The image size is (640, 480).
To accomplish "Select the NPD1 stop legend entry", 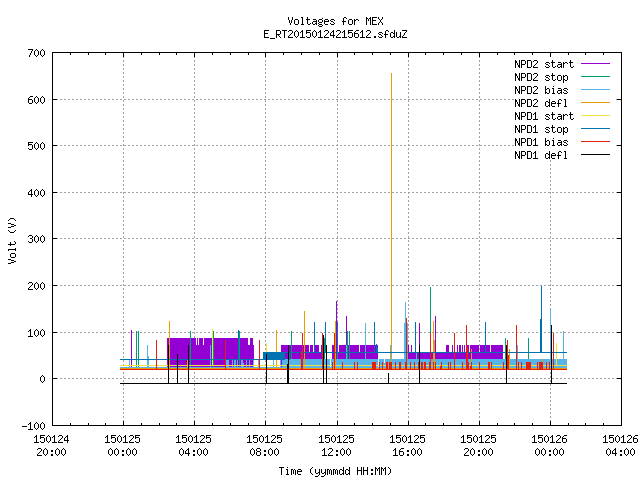I will coord(541,129).
